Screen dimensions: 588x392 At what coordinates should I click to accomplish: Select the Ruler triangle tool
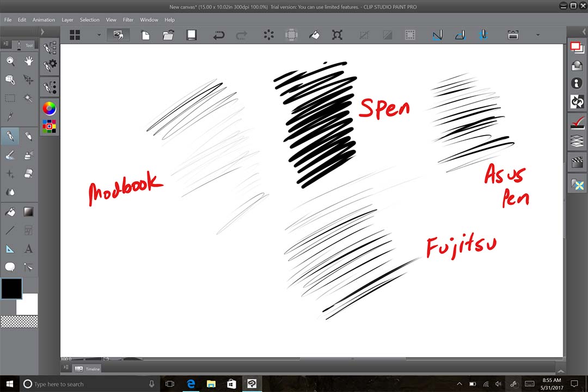click(10, 249)
